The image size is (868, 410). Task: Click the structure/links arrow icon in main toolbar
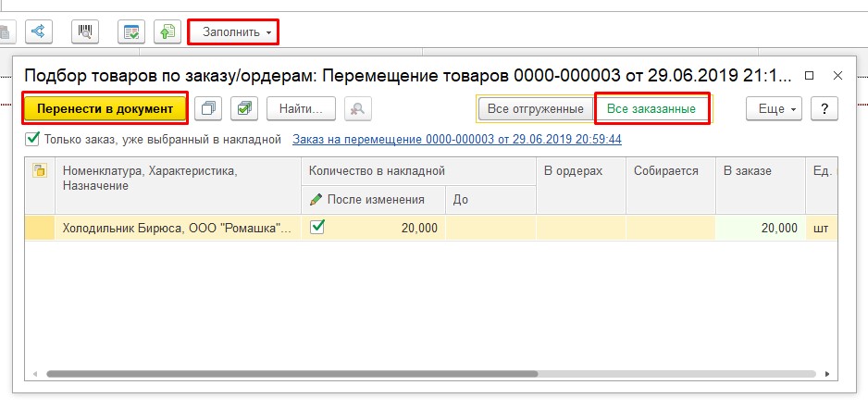point(39,31)
